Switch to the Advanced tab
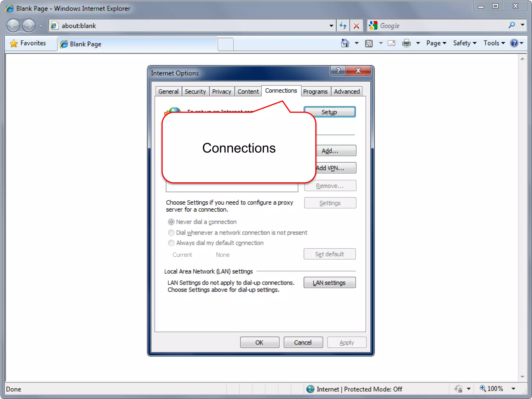 (x=347, y=91)
